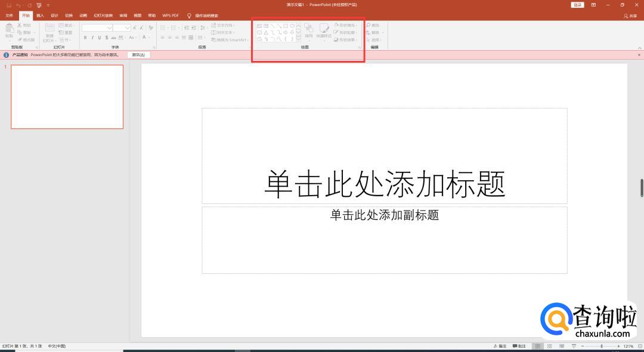Open the Shape Effects dropdown
Image resolution: width=644 pixels, height=352 pixels.
pyautogui.click(x=346, y=40)
